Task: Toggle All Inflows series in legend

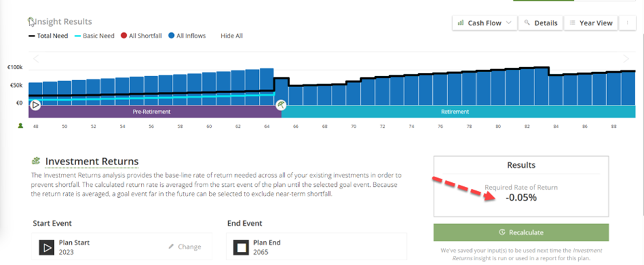Action: [x=187, y=36]
